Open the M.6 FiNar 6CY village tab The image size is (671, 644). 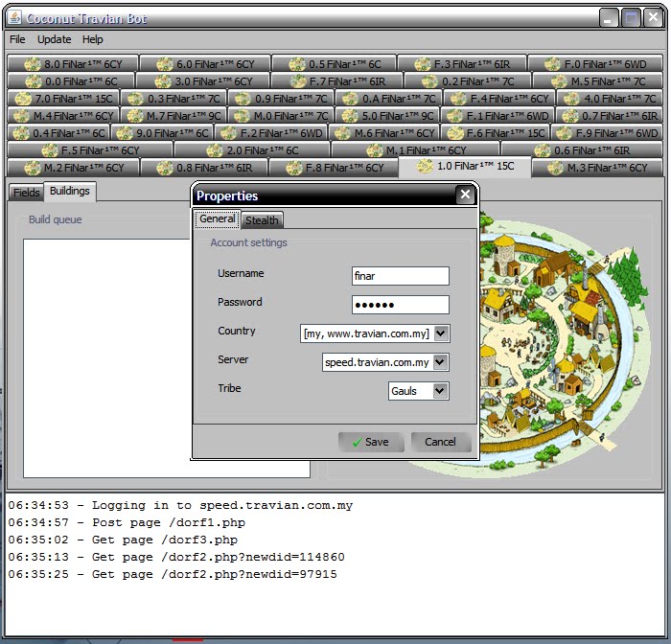[x=384, y=133]
